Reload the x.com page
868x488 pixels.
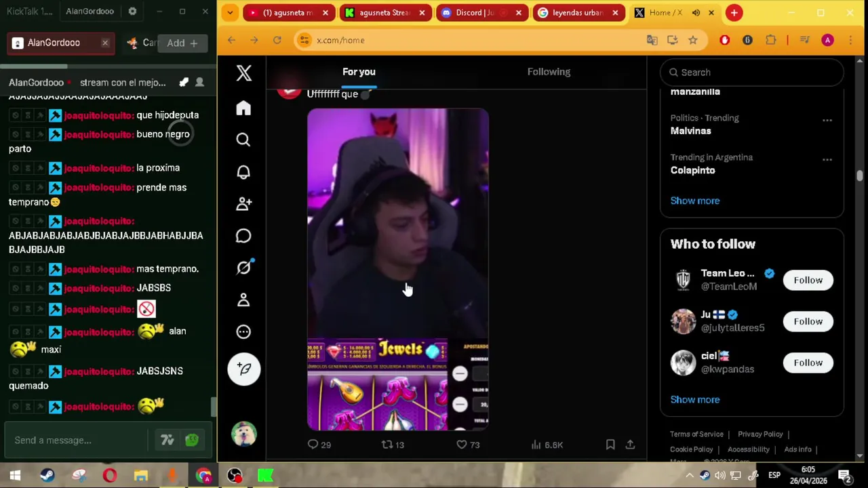[x=277, y=41]
